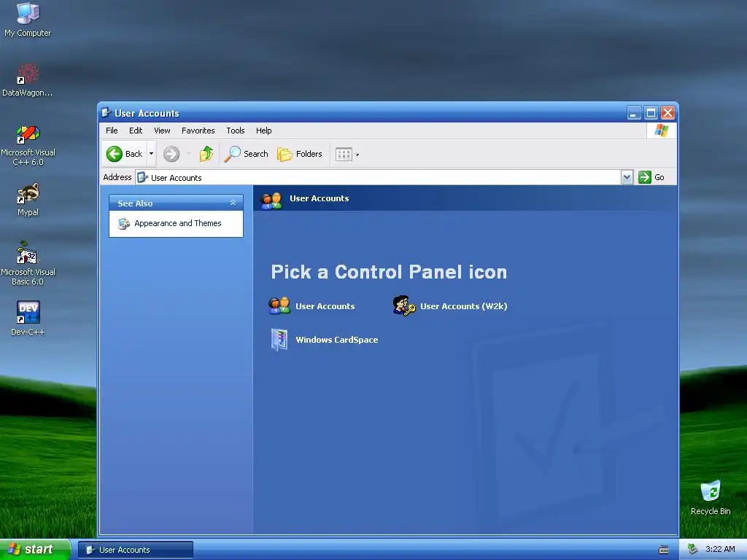Open the View menu
747x560 pixels.
tap(162, 131)
